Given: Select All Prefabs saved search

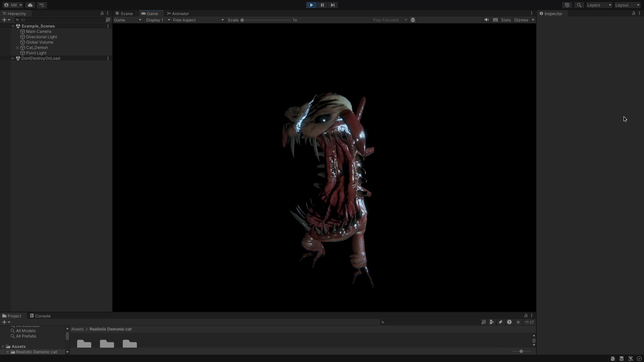Looking at the screenshot, I should coord(26,336).
